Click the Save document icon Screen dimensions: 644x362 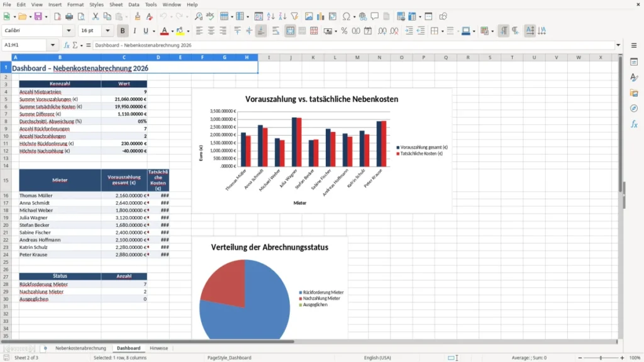[x=38, y=16]
